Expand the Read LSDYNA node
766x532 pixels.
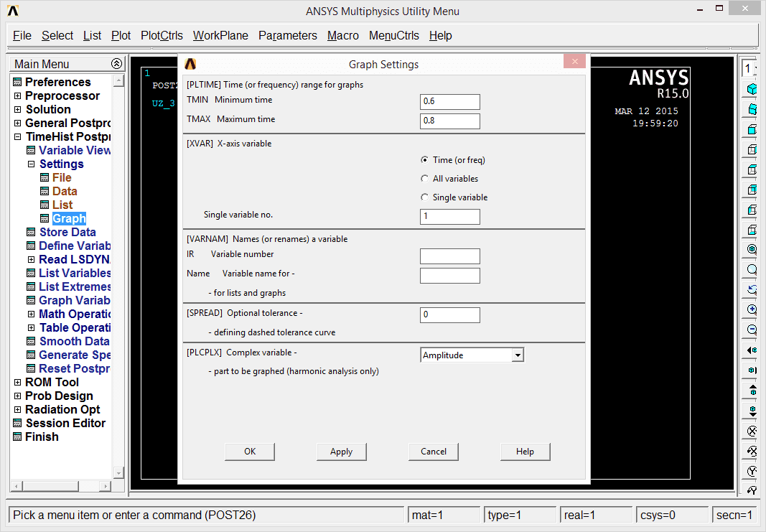(31, 259)
